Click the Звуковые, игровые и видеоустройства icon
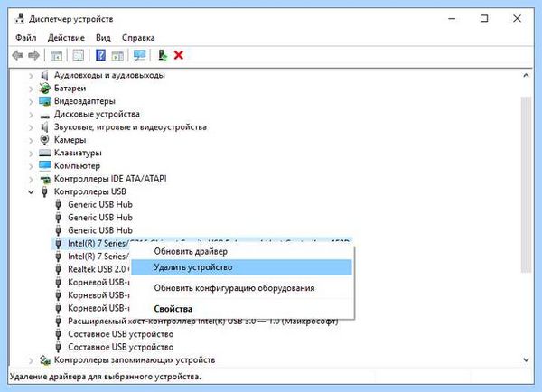 tap(44, 126)
